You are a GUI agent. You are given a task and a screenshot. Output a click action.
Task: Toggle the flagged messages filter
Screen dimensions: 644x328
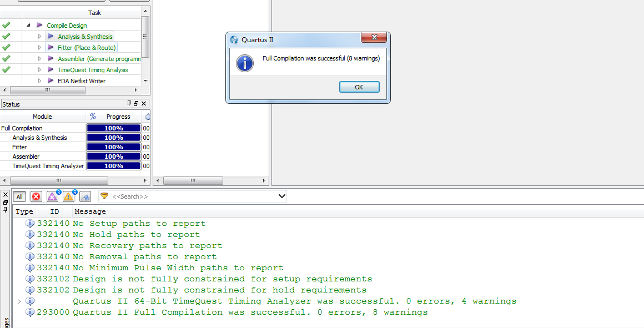pyautogui.click(x=85, y=196)
